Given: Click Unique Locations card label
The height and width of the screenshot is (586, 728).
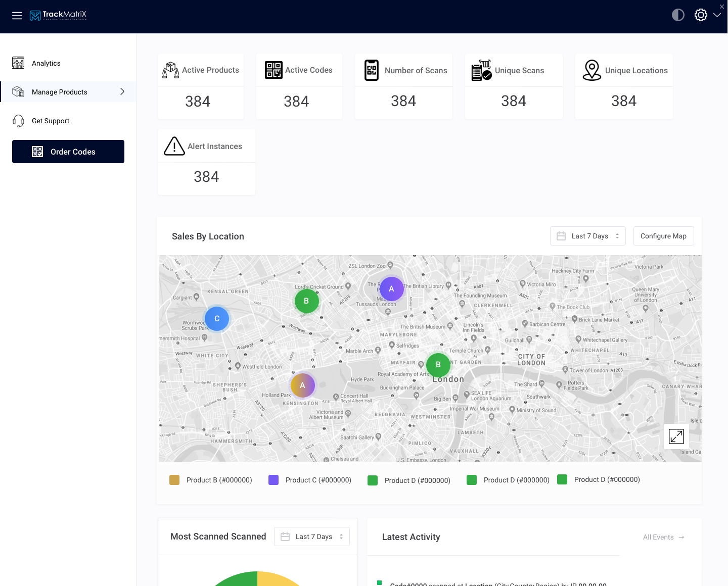Looking at the screenshot, I should click(x=636, y=71).
